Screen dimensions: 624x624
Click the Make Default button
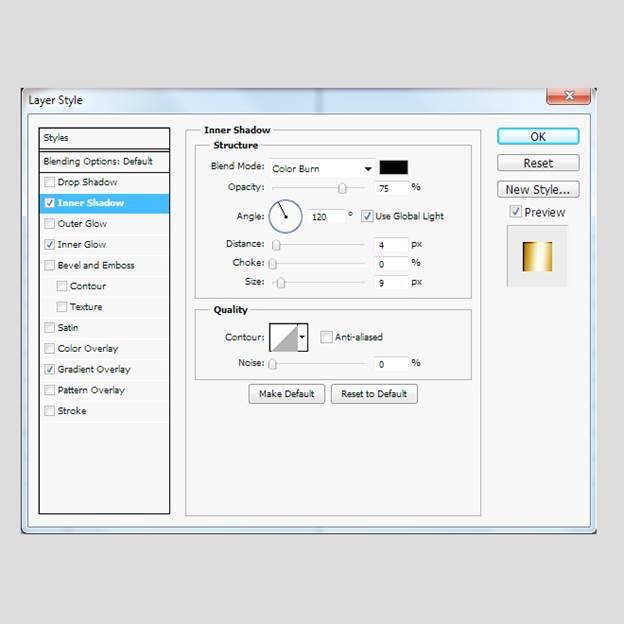coord(286,394)
